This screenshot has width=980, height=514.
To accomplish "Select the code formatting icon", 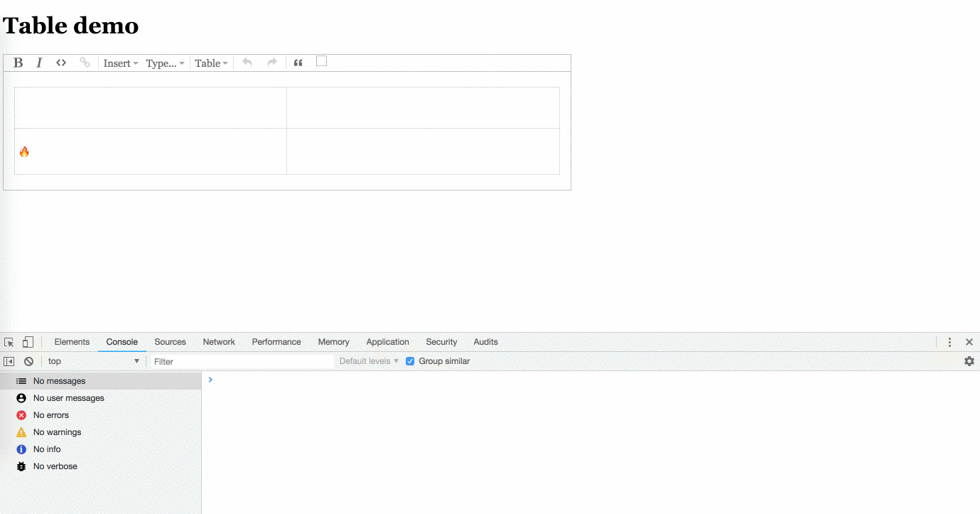I will [x=60, y=63].
